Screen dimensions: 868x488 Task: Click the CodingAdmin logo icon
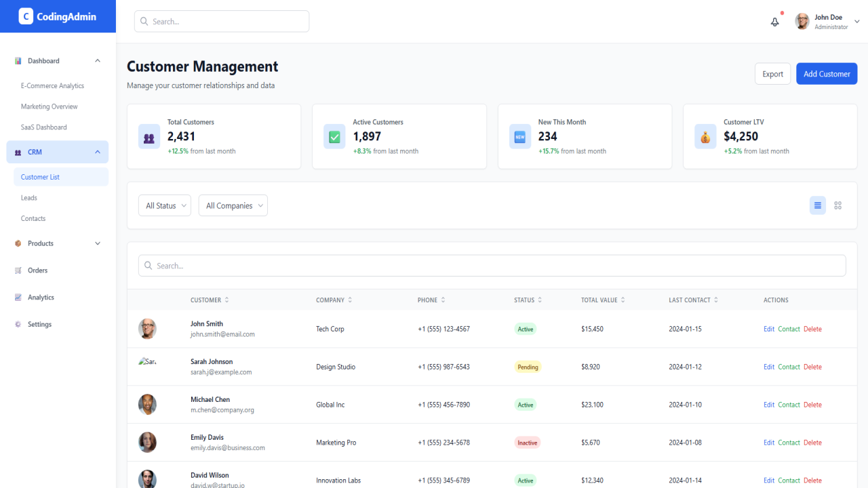pos(26,16)
